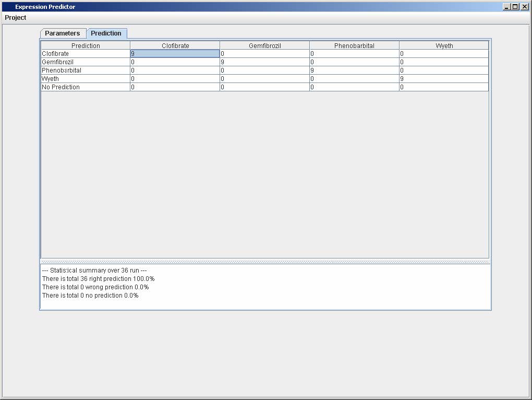Click the Wyeth column header
Screen dimensions: 532x400
[444, 45]
